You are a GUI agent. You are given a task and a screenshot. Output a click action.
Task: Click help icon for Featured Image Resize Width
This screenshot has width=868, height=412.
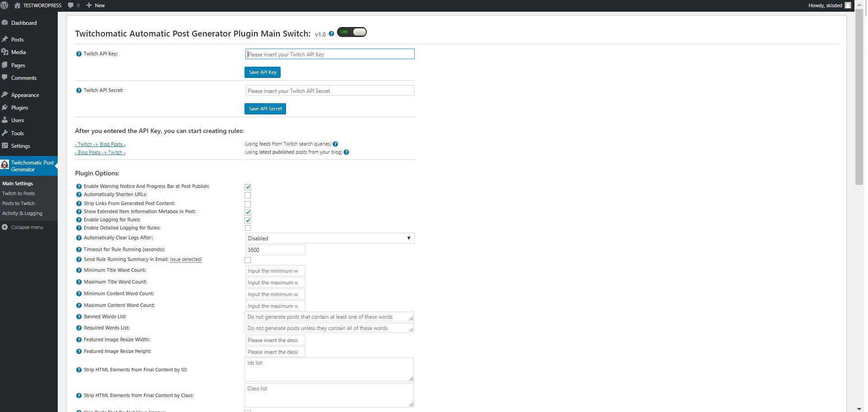(x=79, y=340)
